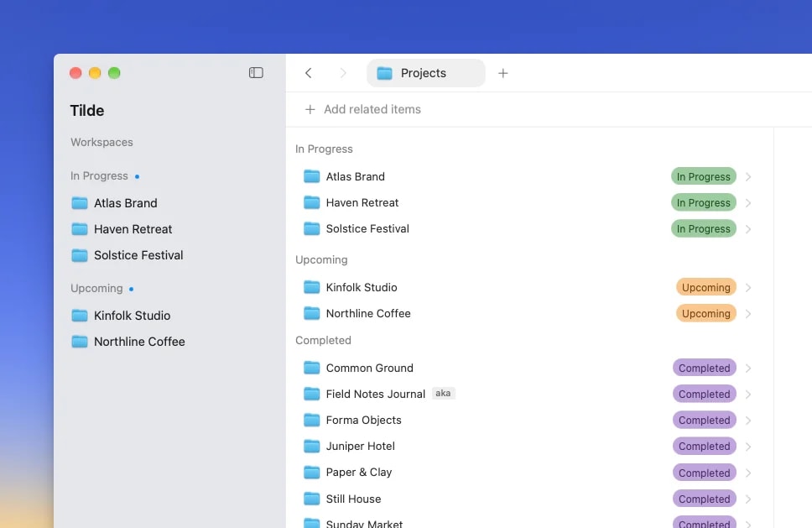This screenshot has height=528, width=812.
Task: Click the Forma Objects folder icon
Action: click(x=311, y=420)
